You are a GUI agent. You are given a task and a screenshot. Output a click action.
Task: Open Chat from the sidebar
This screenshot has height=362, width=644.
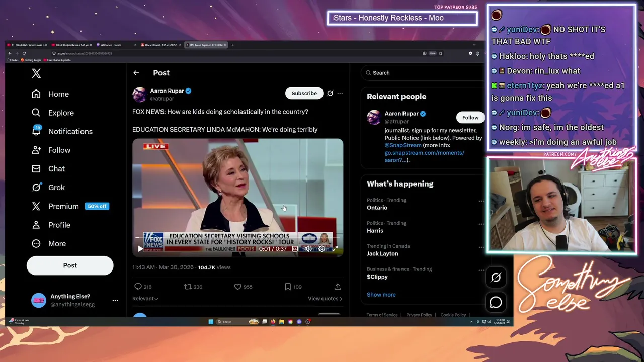pos(48,168)
